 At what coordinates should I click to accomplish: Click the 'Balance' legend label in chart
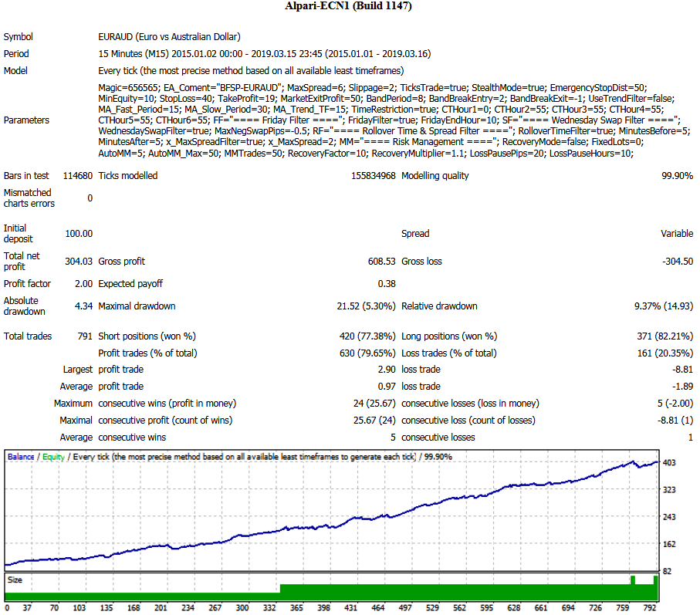pos(21,457)
